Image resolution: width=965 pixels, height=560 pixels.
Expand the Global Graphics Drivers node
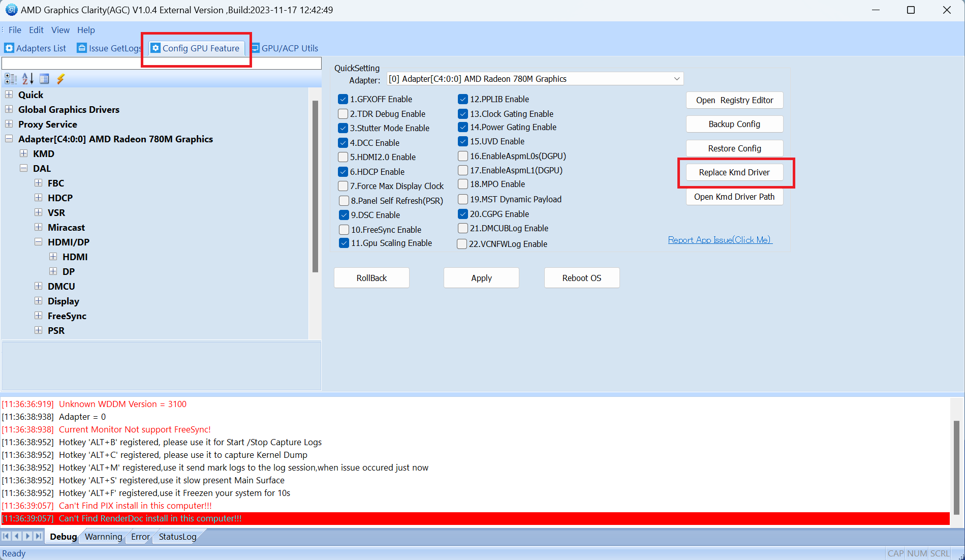point(9,109)
